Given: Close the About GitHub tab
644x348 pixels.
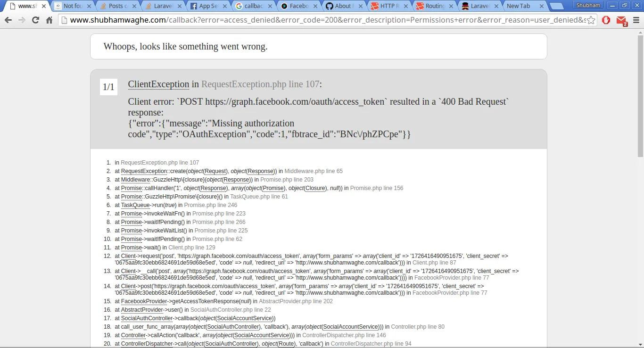Looking at the screenshot, I should pyautogui.click(x=360, y=6).
